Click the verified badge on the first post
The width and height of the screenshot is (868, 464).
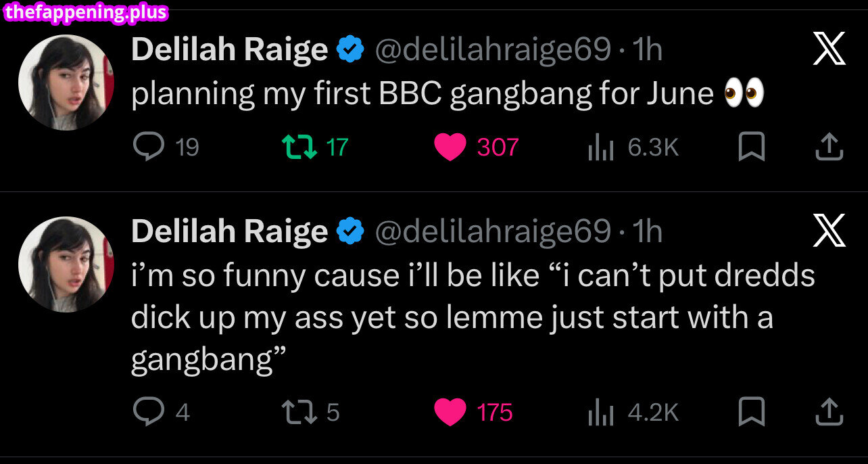[x=351, y=50]
